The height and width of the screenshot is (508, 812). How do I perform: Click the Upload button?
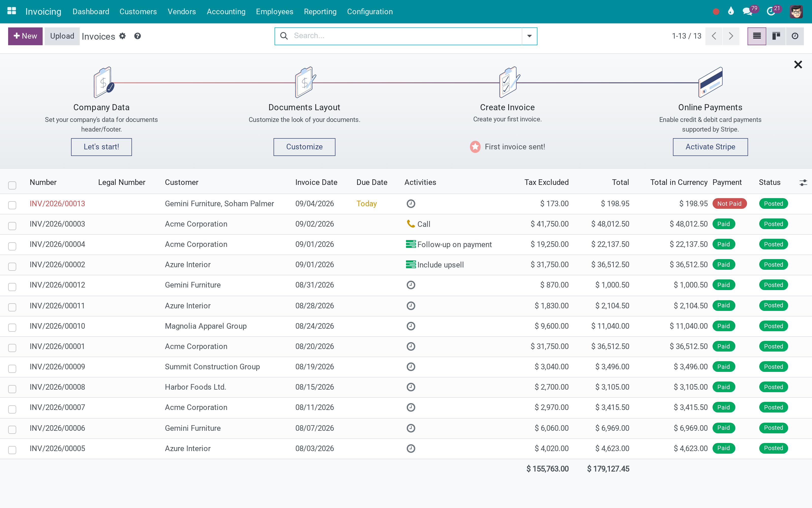[x=62, y=36]
